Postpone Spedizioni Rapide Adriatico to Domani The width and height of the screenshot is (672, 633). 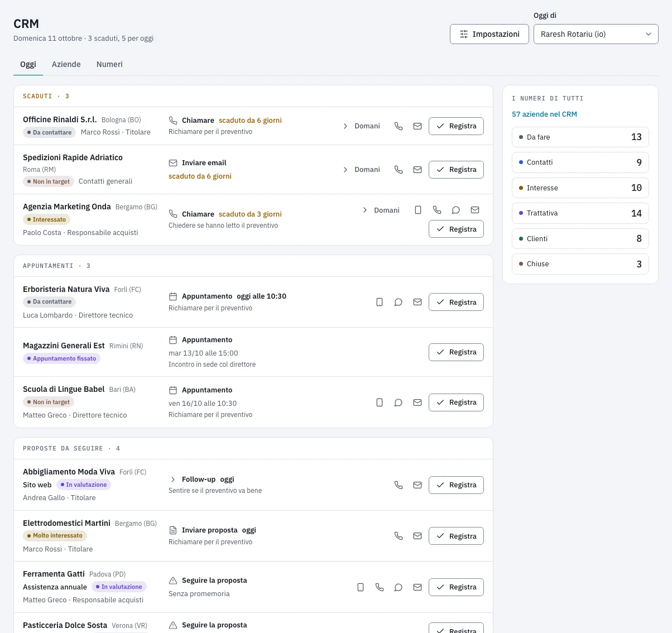click(x=362, y=170)
